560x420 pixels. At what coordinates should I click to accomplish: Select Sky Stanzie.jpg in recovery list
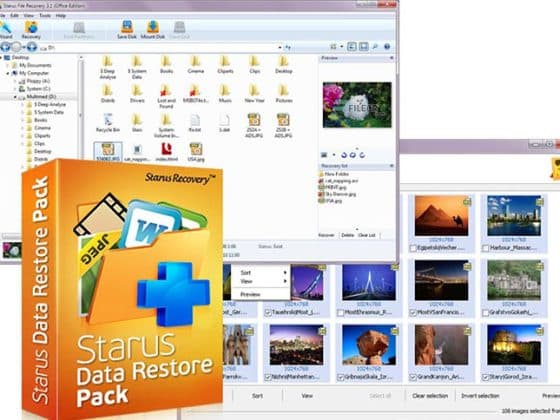337,194
